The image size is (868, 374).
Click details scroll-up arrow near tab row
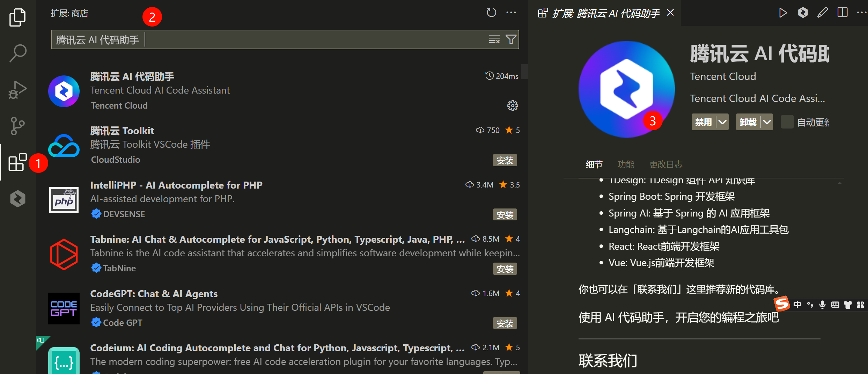(840, 183)
